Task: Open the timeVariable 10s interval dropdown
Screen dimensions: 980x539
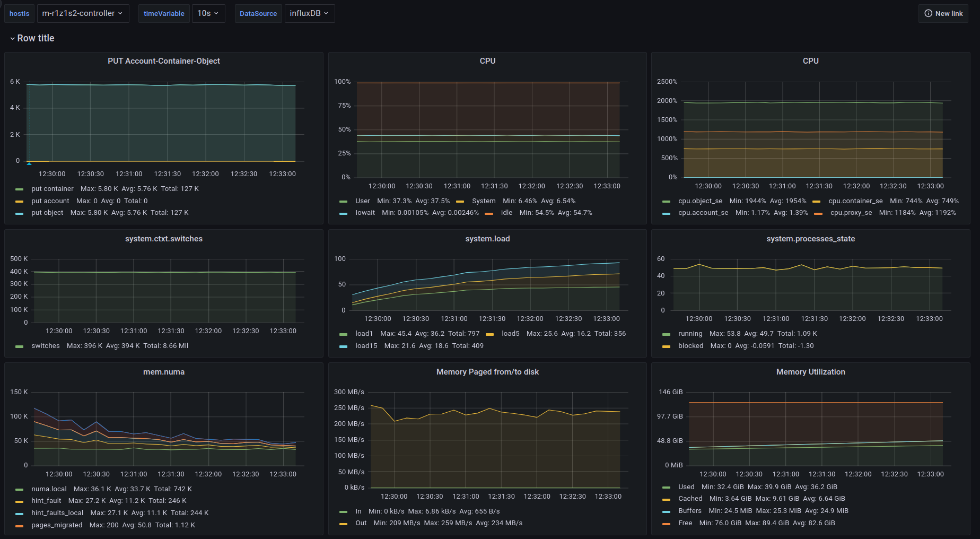Action: click(x=208, y=13)
